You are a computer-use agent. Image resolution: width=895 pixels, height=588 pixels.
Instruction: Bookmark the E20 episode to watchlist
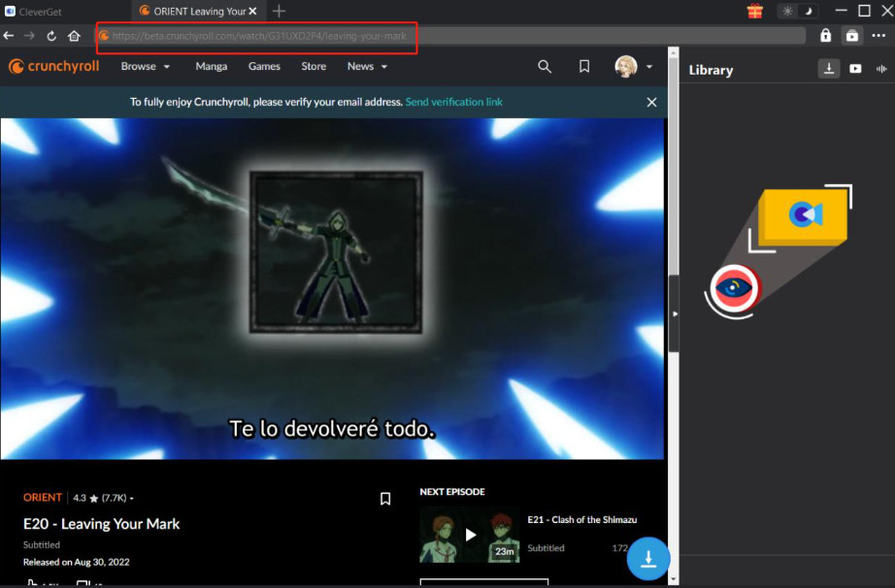(x=385, y=499)
